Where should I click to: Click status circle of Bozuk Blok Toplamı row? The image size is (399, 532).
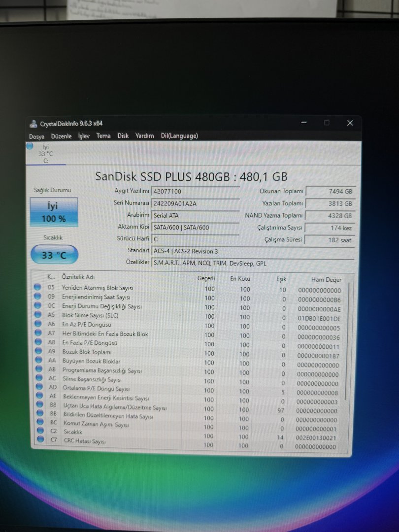click(39, 351)
